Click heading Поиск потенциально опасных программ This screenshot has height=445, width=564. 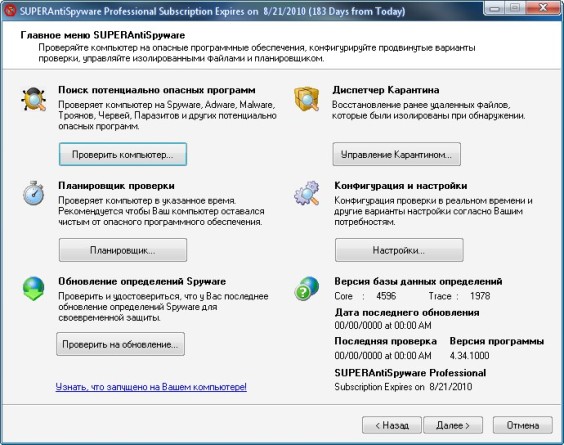157,90
